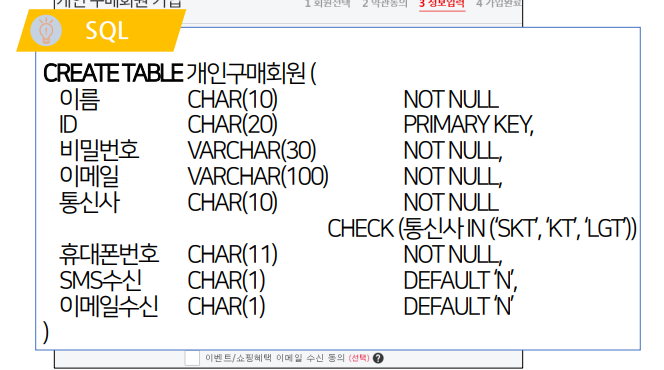Go to step 1 회원선택 tab
This screenshot has width=664, height=370.
click(x=327, y=4)
